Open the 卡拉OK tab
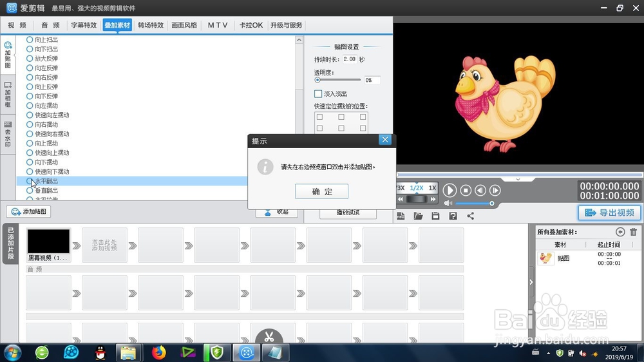This screenshot has height=362, width=644. tap(251, 25)
